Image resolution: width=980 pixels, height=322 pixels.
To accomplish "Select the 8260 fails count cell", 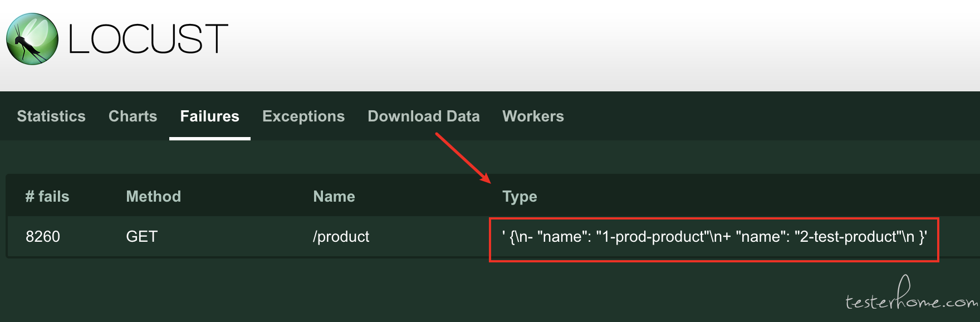I will click(43, 236).
